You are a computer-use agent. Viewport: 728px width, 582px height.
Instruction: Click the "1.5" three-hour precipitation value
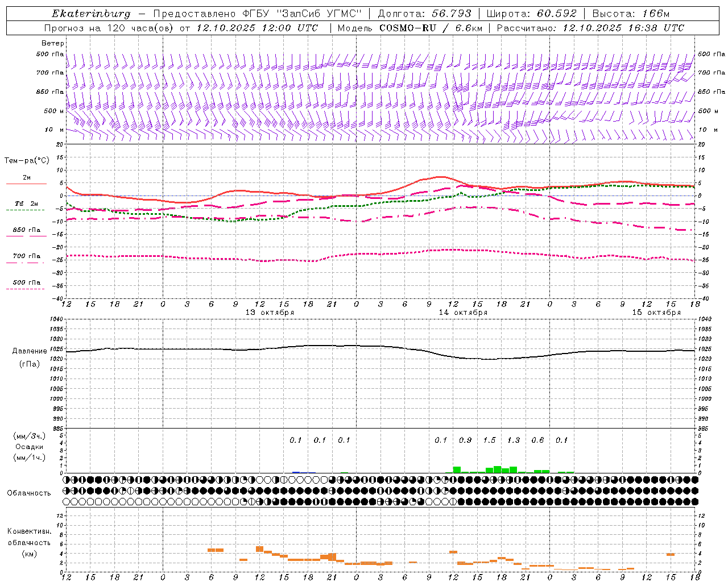coord(489,440)
